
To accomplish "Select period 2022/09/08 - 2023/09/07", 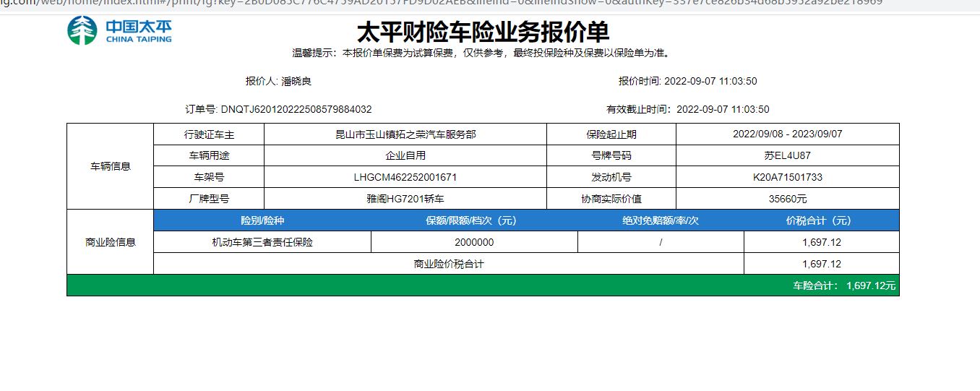I will (x=788, y=134).
